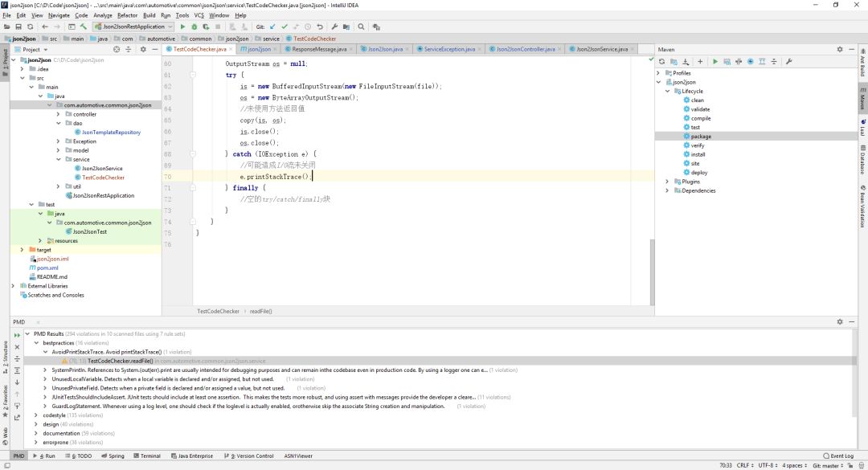Run Json2JsonRestApplication with green play button

click(182, 27)
